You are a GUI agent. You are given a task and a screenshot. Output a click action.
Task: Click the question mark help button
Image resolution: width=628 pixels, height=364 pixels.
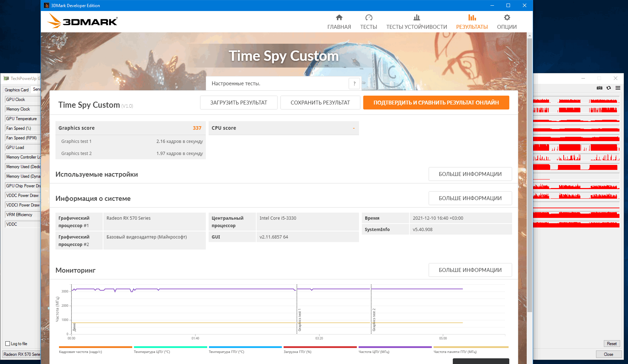(354, 84)
